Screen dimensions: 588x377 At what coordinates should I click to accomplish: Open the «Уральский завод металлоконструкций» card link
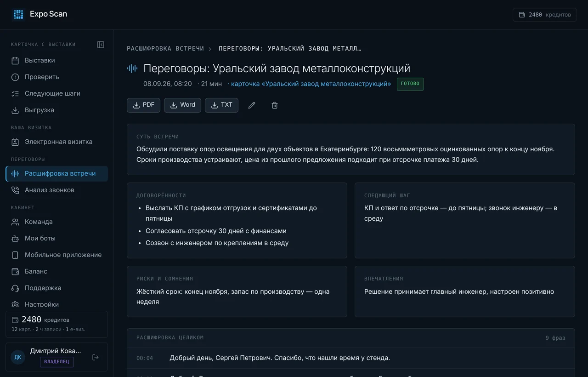click(311, 84)
